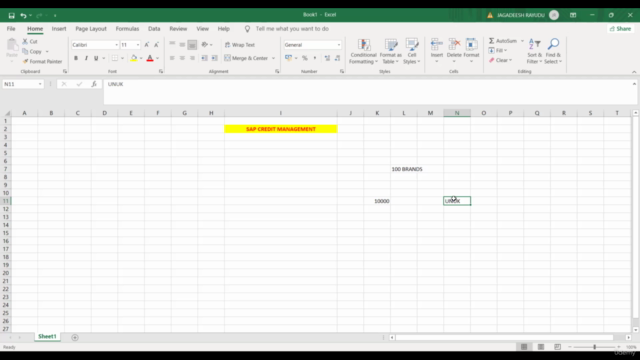Switch to the Data tab
Viewport: 640px width, 360px height.
pos(154,29)
